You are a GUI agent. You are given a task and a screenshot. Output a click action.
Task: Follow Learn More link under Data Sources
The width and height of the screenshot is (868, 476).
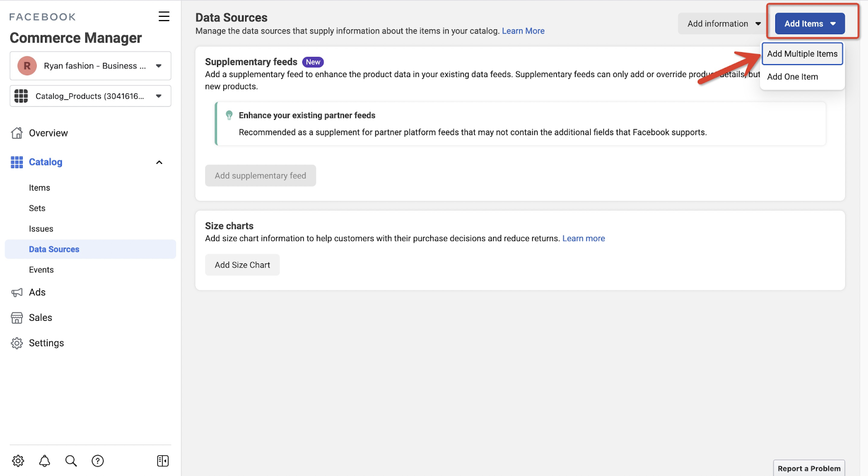523,31
